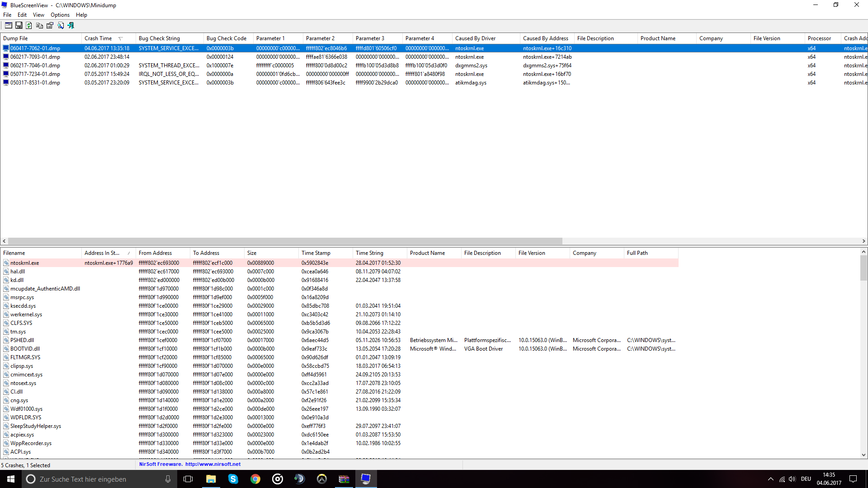Open Skype from the taskbar
Viewport: 868px width, 488px height.
(x=233, y=479)
